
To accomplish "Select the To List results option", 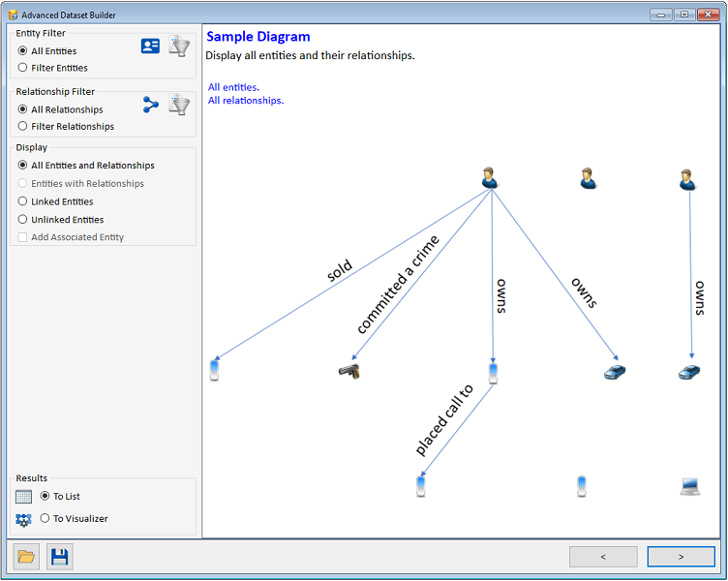I will (45, 497).
